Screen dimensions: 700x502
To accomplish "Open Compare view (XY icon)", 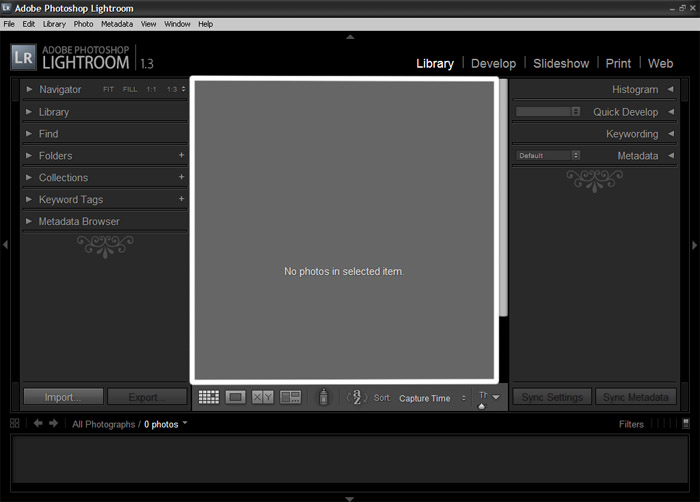I will 262,397.
